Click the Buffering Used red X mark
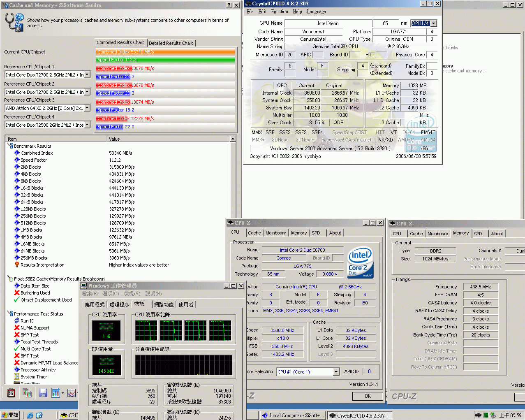Screen dimensions: 525x420 click(x=17, y=293)
